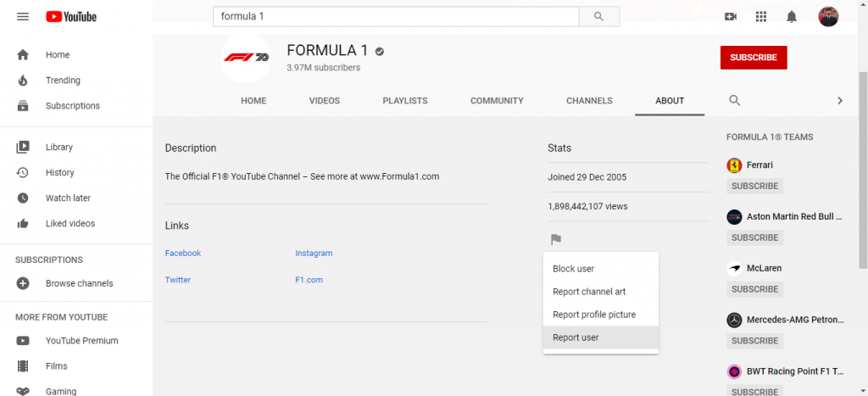868x396 pixels.
Task: Switch to the PLAYLISTS tab
Action: [405, 101]
